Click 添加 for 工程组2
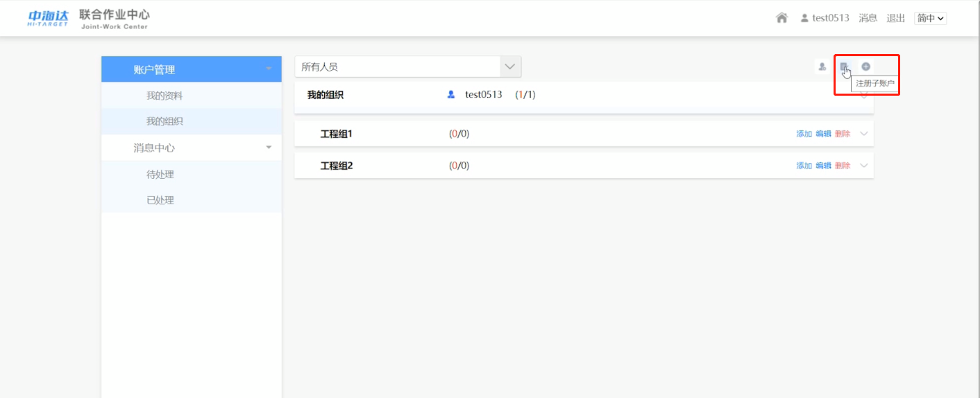Viewport: 980px width, 398px height. [804, 166]
